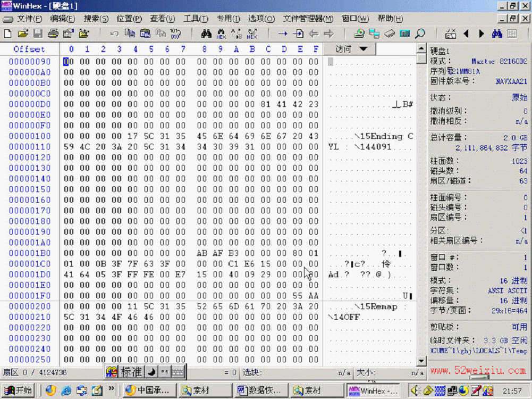
Task: Click the Replace HEX values icon
Action: tap(252, 34)
